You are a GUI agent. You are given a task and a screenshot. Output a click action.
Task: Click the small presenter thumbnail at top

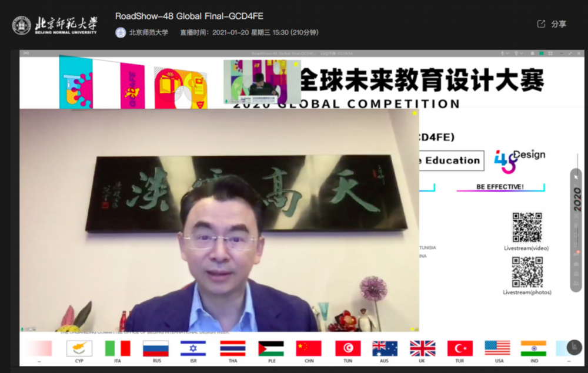(262, 82)
